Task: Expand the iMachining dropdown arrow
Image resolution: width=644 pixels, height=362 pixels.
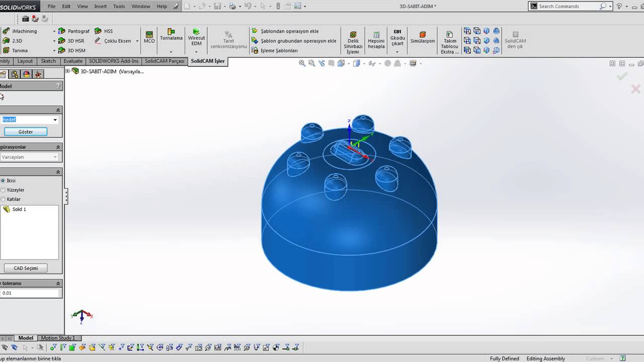Action: point(54,31)
